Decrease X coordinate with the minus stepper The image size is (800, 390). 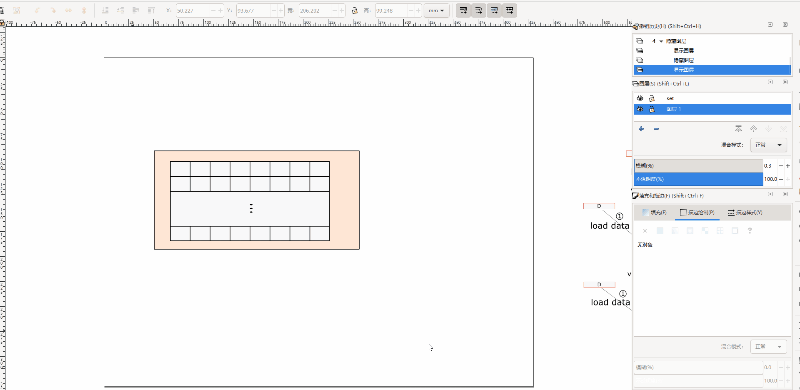click(x=212, y=10)
